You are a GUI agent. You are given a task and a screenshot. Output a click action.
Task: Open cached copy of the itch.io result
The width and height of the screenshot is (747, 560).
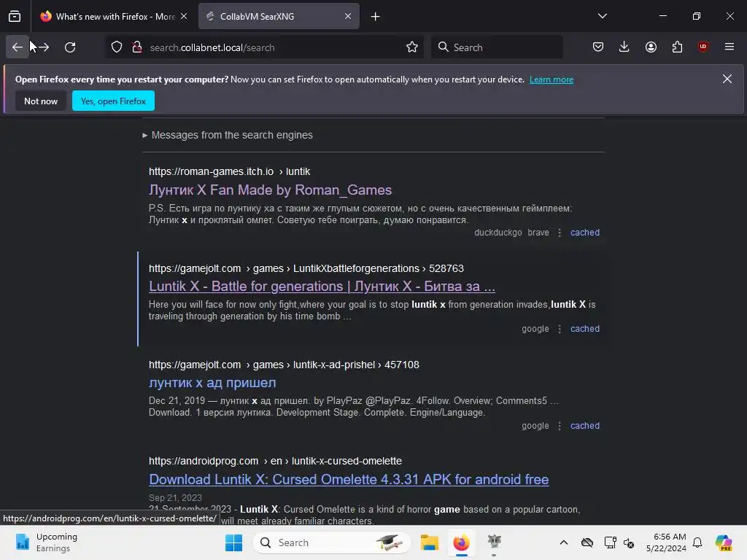(585, 233)
